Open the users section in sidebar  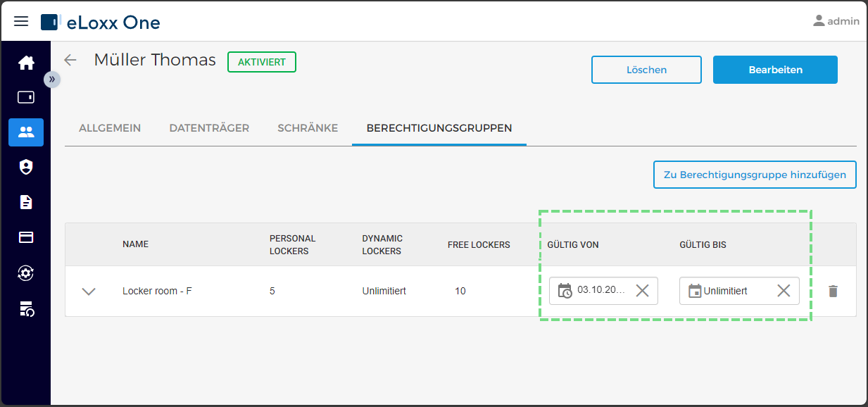tap(26, 132)
